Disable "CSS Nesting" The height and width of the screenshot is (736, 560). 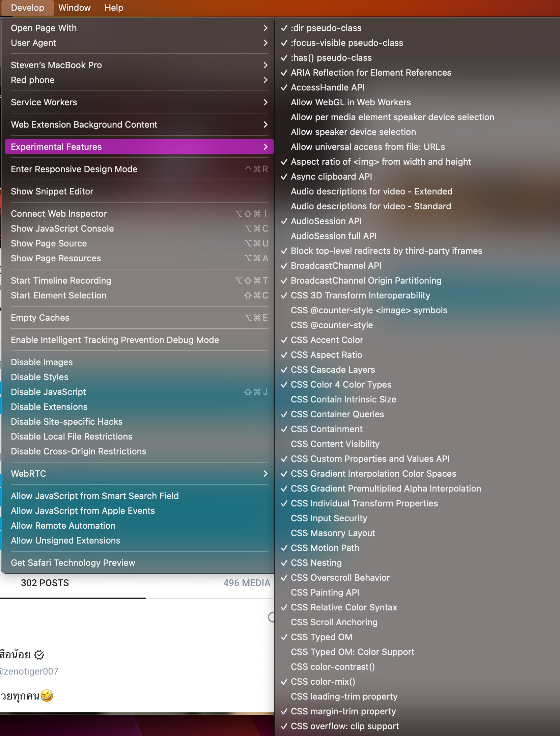316,562
